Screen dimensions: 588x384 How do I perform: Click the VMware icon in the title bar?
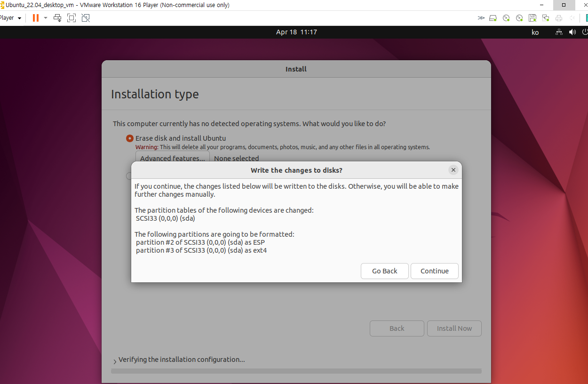2,5
